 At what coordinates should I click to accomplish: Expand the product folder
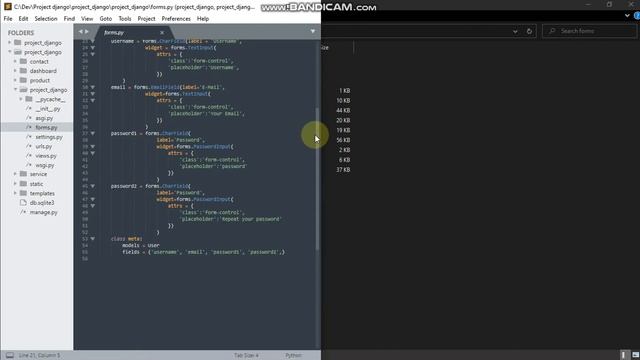(x=15, y=80)
